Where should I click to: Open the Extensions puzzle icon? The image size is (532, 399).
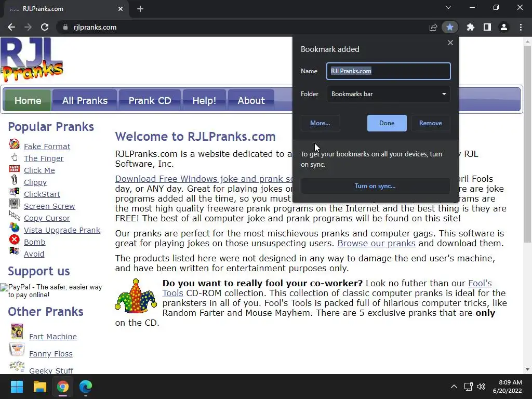(x=471, y=27)
